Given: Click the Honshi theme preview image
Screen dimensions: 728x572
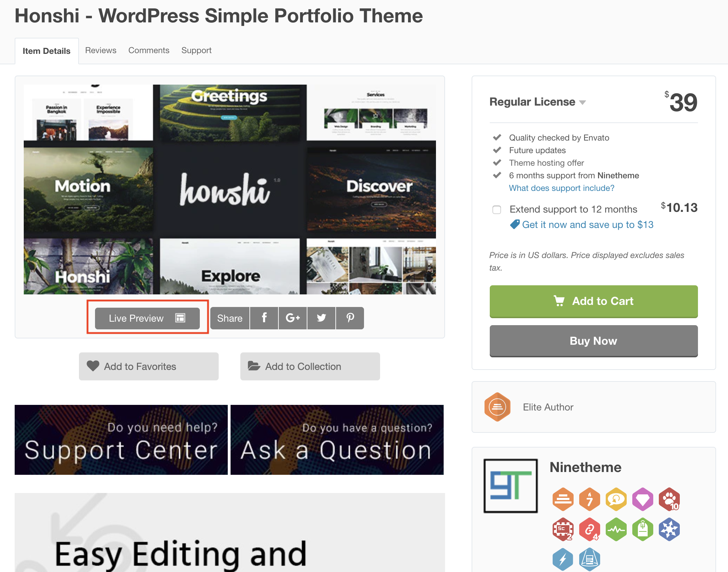Looking at the screenshot, I should pos(230,189).
